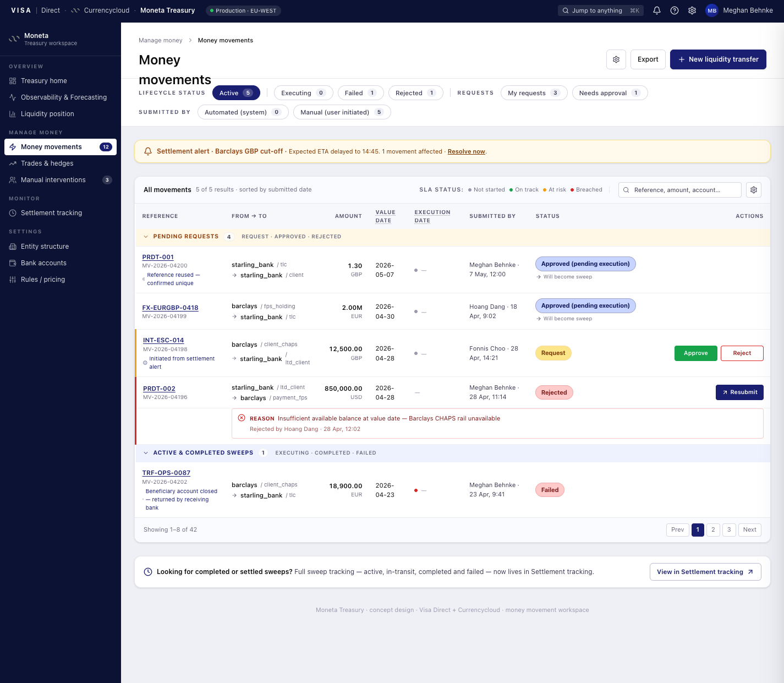
Task: Click Bank accounts wallet icon
Action: tap(13, 263)
